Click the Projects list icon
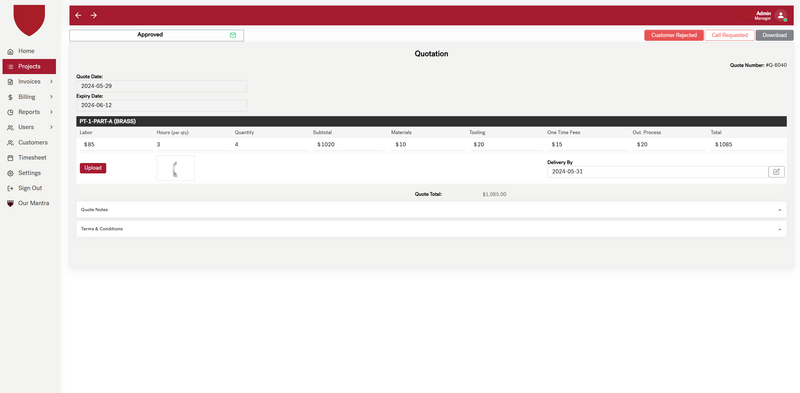The width and height of the screenshot is (800, 393). click(x=10, y=67)
